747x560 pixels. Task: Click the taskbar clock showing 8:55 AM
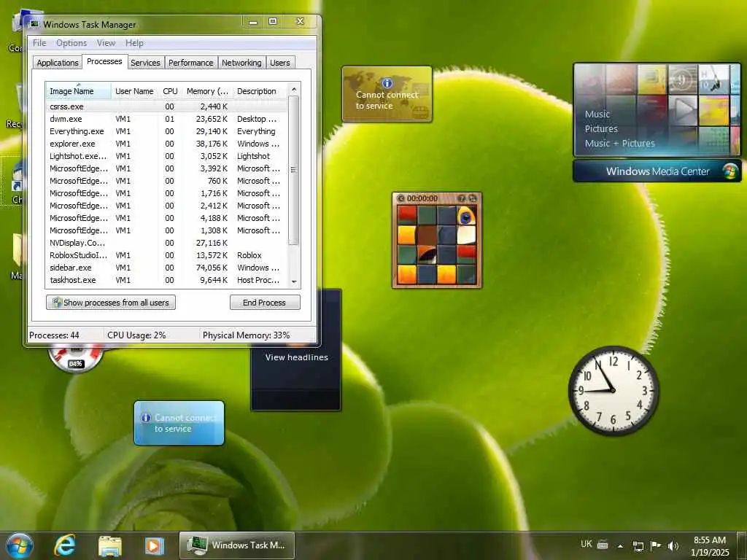pyautogui.click(x=710, y=545)
